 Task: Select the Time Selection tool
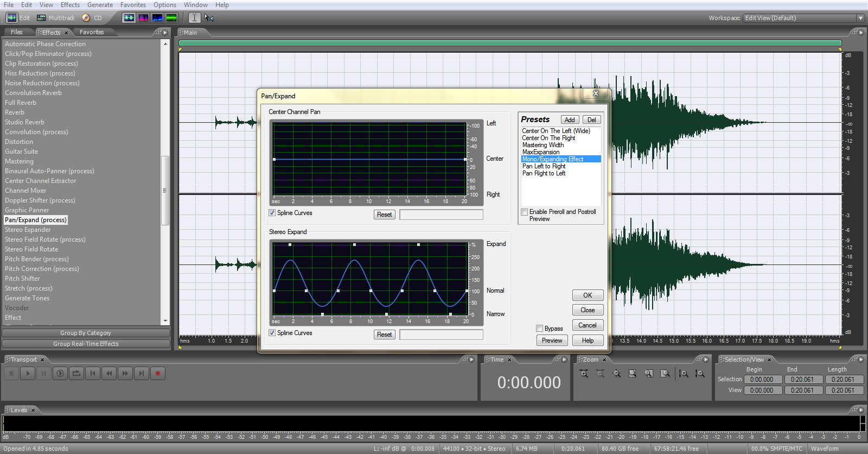tap(194, 18)
